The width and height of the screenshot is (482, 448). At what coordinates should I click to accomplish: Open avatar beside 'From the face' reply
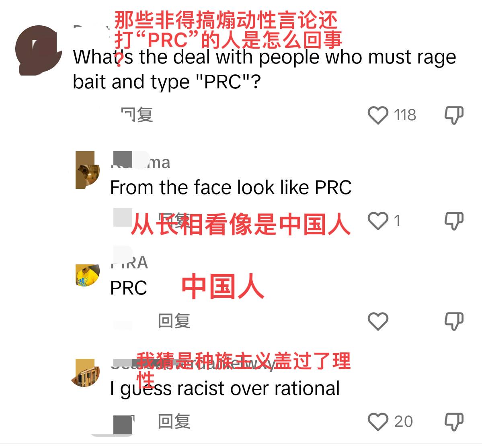click(88, 170)
